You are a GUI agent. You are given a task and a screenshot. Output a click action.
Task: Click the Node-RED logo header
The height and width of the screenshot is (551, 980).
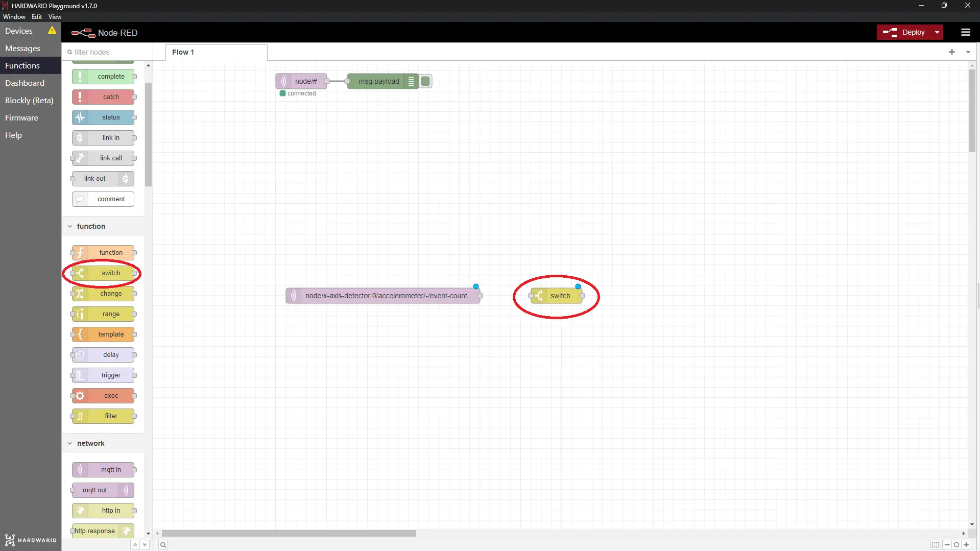104,33
